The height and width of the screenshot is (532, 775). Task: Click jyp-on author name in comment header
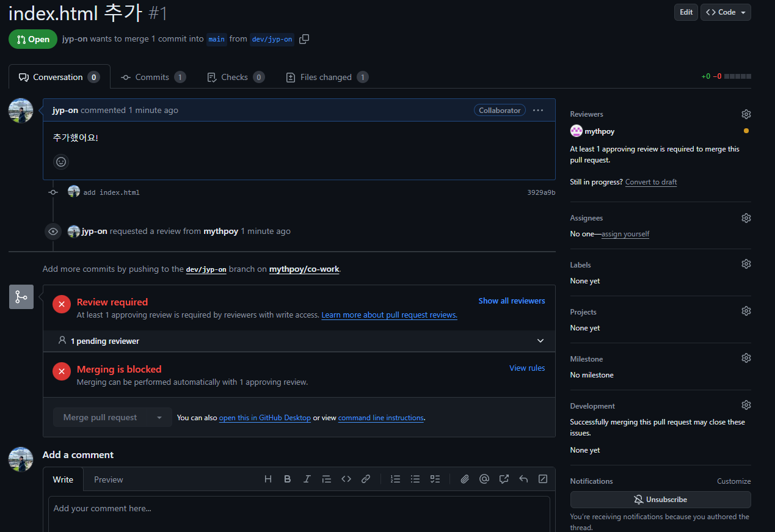(65, 111)
